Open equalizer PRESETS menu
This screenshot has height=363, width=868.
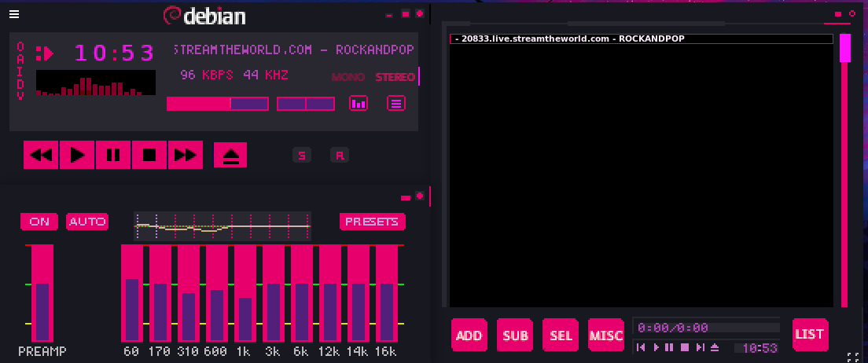[373, 222]
